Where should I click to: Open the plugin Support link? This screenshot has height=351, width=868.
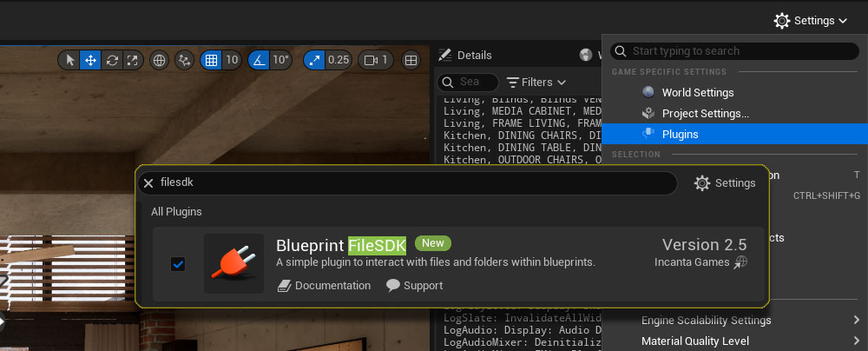coord(414,286)
